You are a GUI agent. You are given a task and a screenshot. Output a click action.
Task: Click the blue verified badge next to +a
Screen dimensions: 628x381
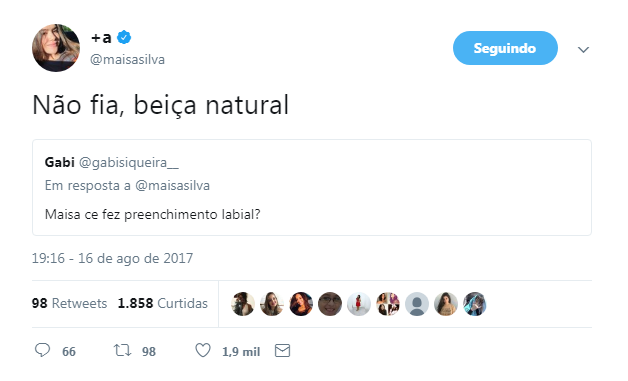click(124, 38)
